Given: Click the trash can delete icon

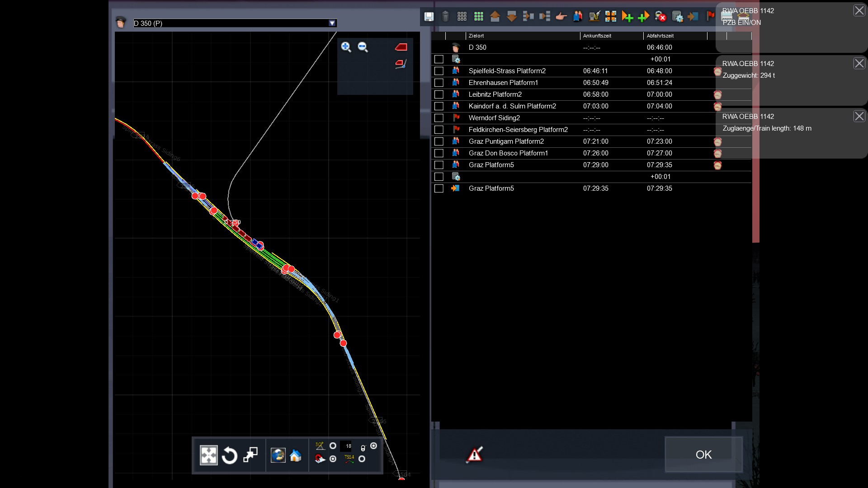Looking at the screenshot, I should (445, 17).
